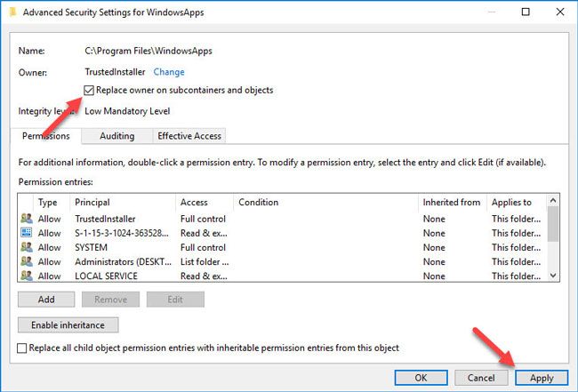Select the SYSTEM principal entry
Screen dimensions: 578x392
(x=91, y=248)
